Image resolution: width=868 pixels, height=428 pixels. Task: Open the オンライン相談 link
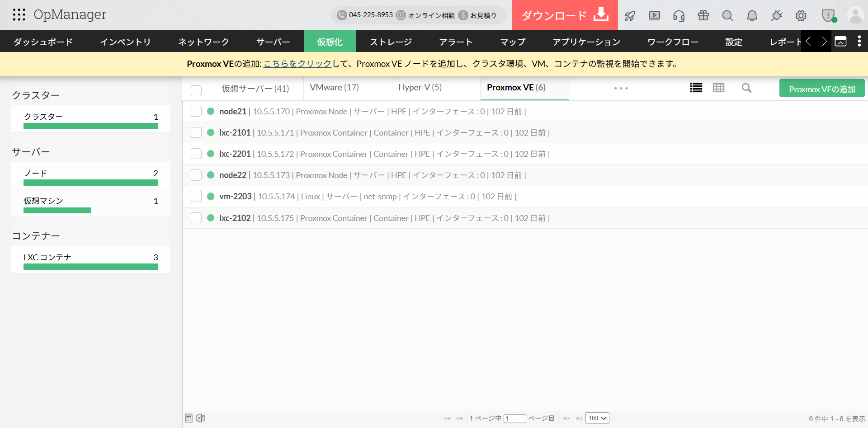426,15
